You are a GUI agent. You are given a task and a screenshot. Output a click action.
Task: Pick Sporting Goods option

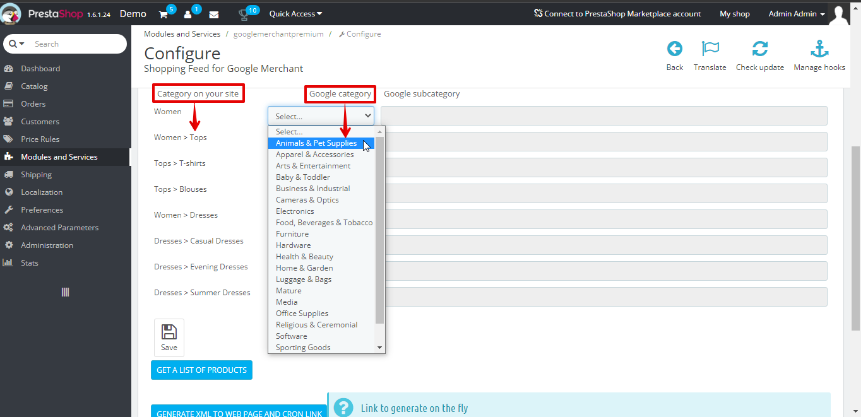(x=321, y=348)
